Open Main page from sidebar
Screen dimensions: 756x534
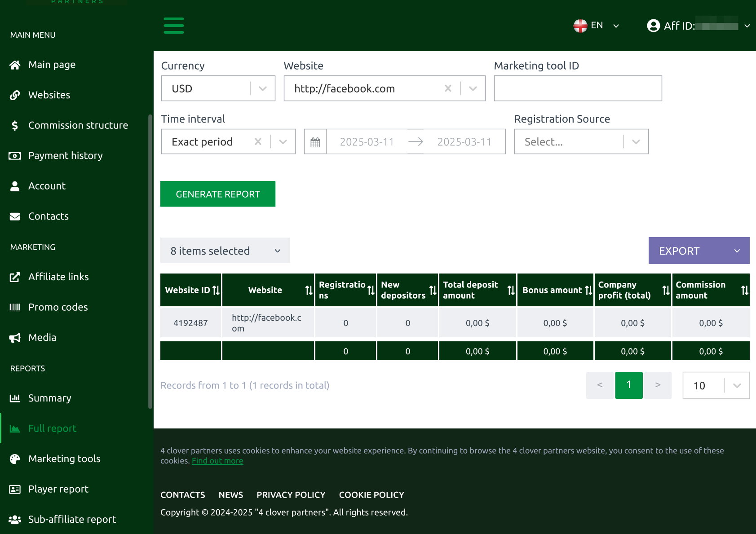[x=52, y=65]
